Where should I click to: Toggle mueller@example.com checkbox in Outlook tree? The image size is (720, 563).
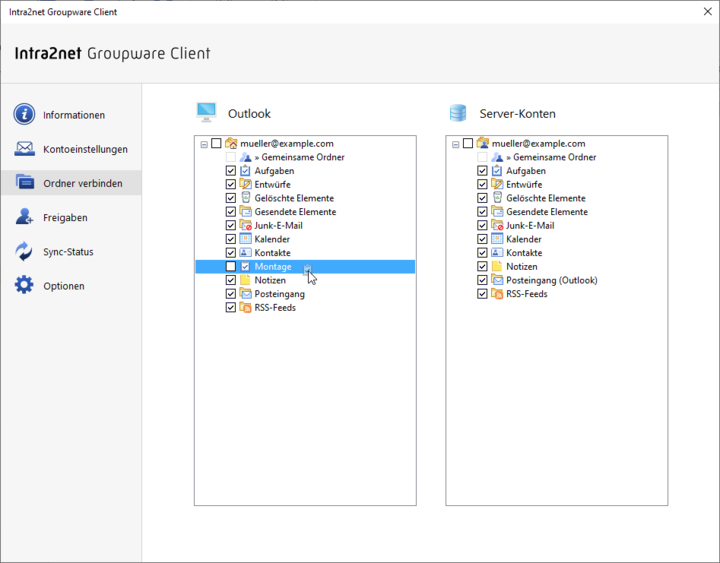[216, 143]
